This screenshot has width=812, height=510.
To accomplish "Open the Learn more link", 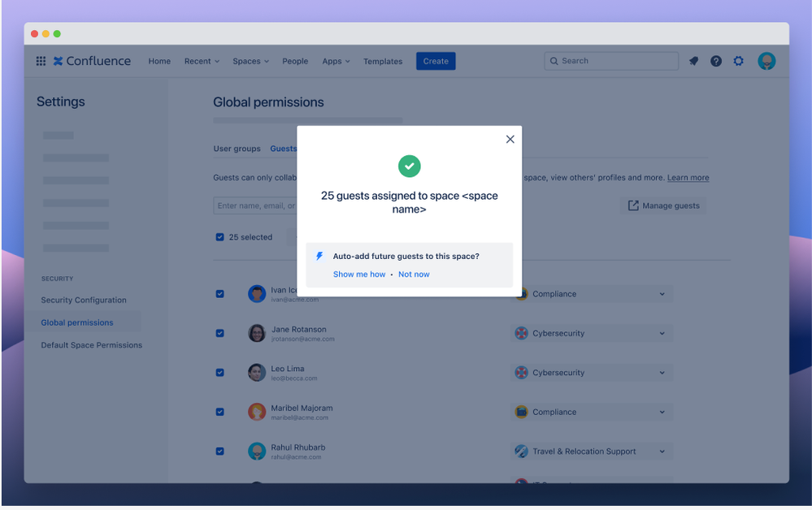I will (x=688, y=177).
